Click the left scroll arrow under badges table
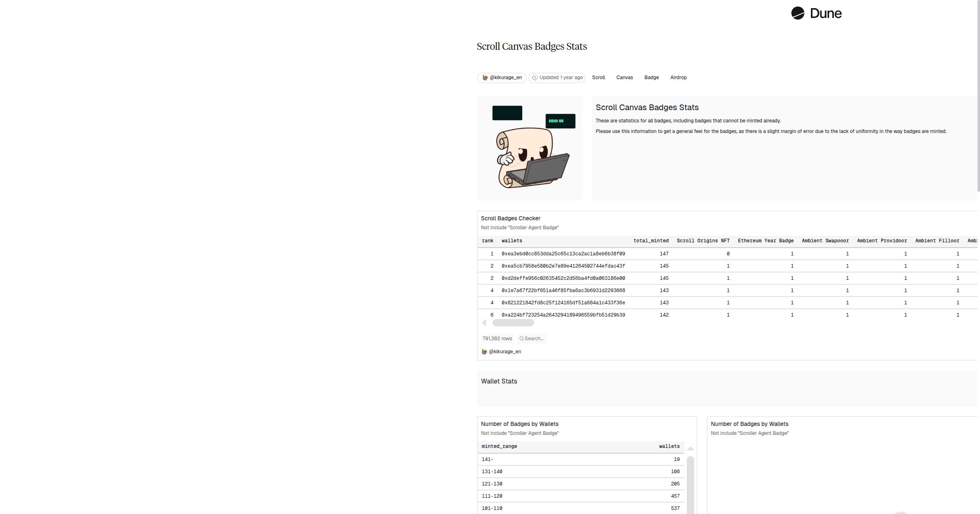This screenshot has width=980, height=514. pos(484,323)
